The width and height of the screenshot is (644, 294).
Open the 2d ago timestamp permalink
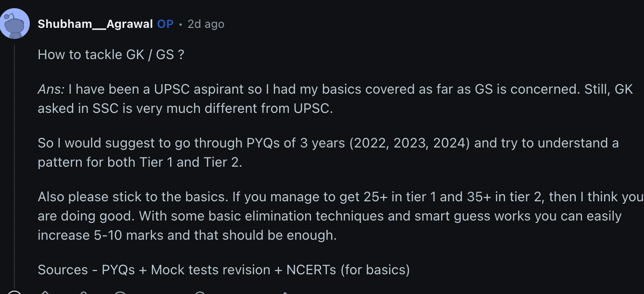[206, 24]
